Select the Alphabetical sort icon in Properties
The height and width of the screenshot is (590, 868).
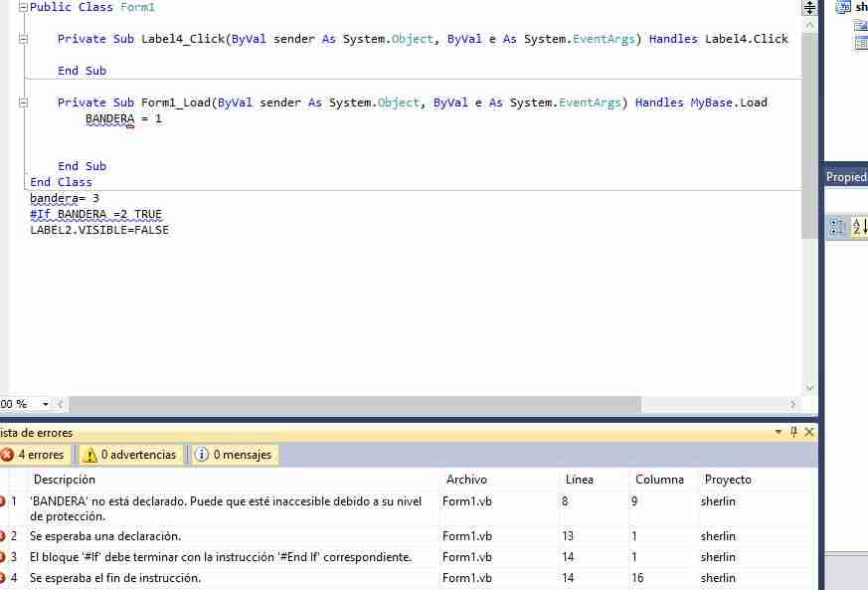[x=859, y=226]
